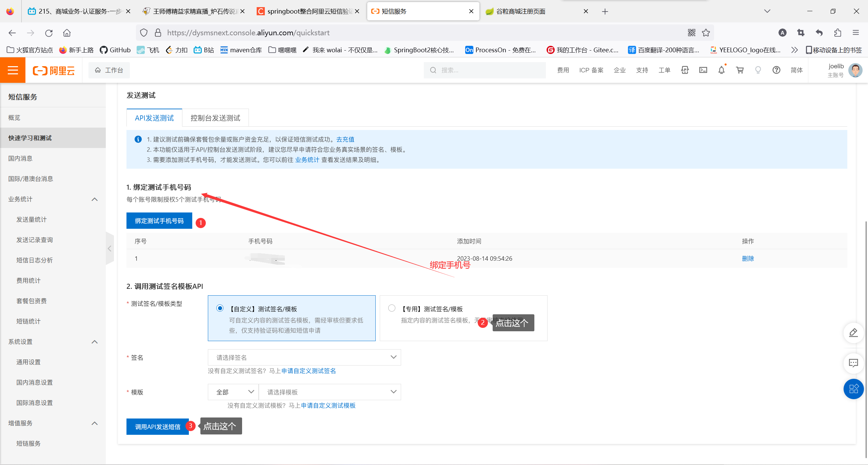Click the 去充值 link
Screen dimensions: 868x465
tap(345, 139)
